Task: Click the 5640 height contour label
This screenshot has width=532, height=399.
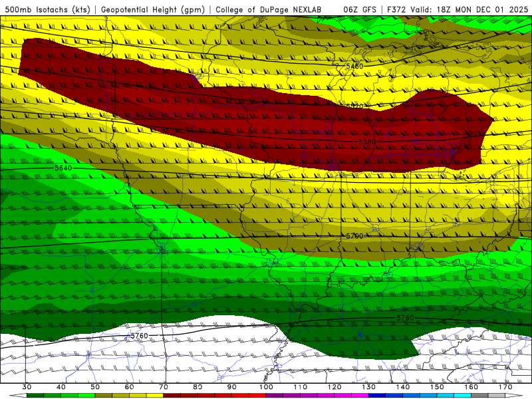Action: tap(63, 168)
